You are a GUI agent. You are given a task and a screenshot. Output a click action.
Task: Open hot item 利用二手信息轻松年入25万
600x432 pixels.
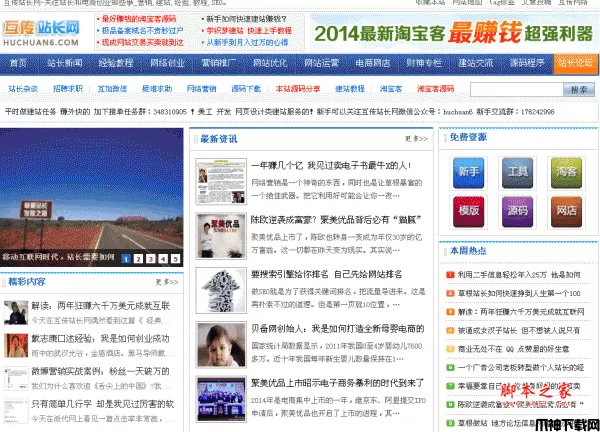(x=519, y=275)
